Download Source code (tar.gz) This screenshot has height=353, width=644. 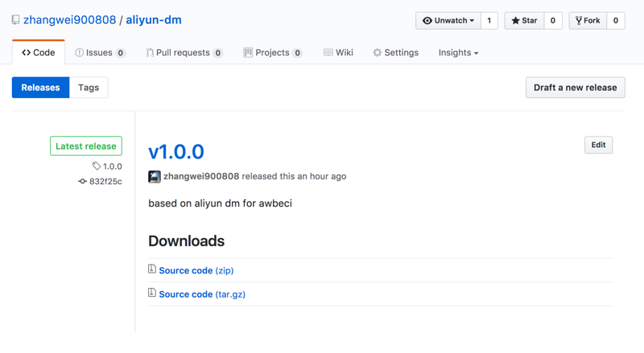pyautogui.click(x=202, y=294)
